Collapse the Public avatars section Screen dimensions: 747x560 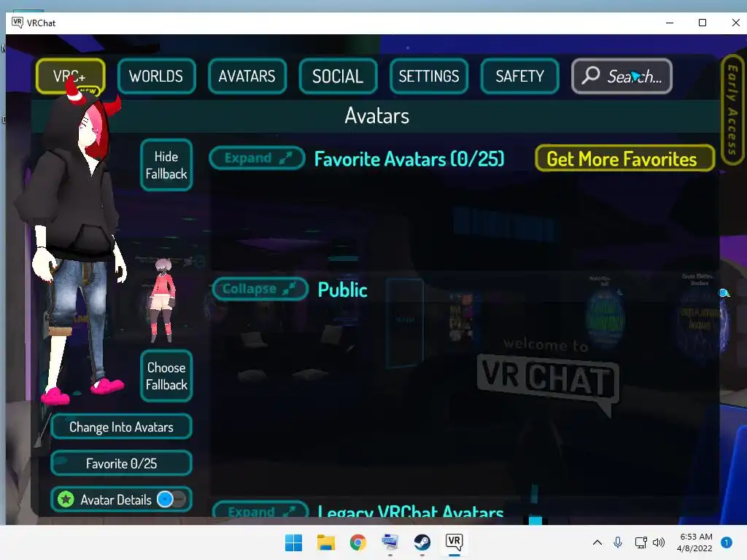point(260,289)
